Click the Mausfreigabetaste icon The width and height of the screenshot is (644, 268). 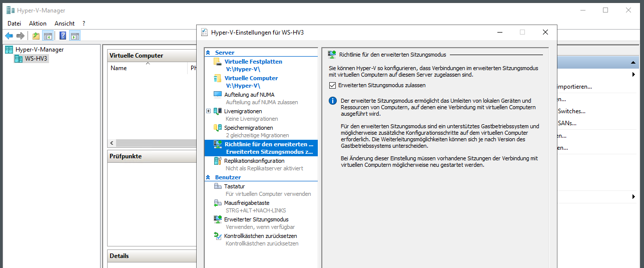coord(218,203)
